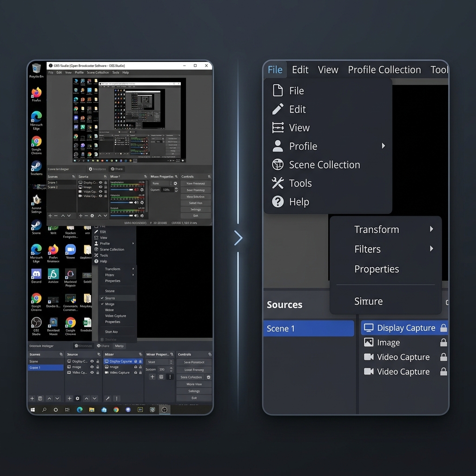Click the nested OBS preview in upper OBS window
Image resolution: width=476 pixels, height=476 pixels.
coord(129,120)
